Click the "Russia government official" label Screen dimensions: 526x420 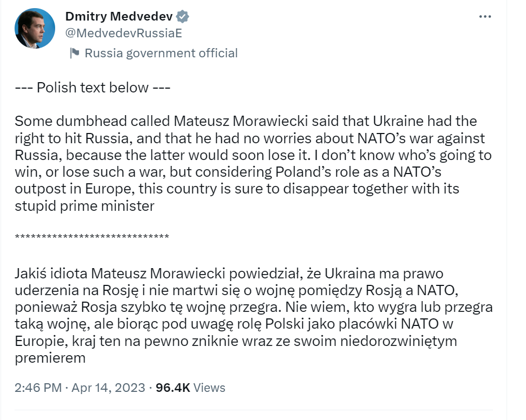click(x=161, y=53)
